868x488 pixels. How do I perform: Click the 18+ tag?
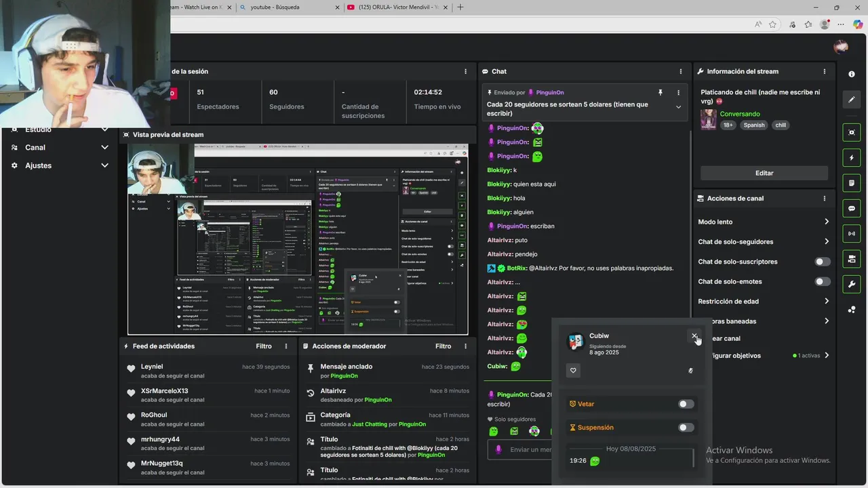(x=728, y=125)
